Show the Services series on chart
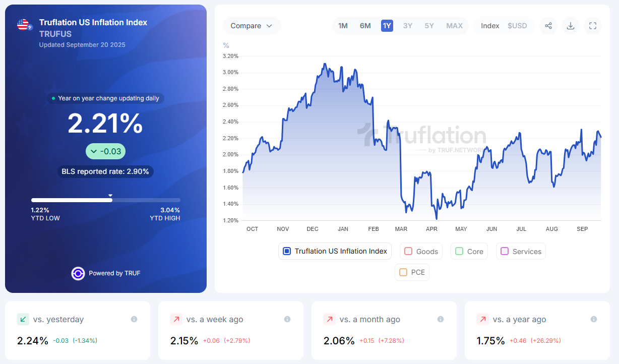This screenshot has width=619, height=364. (505, 251)
